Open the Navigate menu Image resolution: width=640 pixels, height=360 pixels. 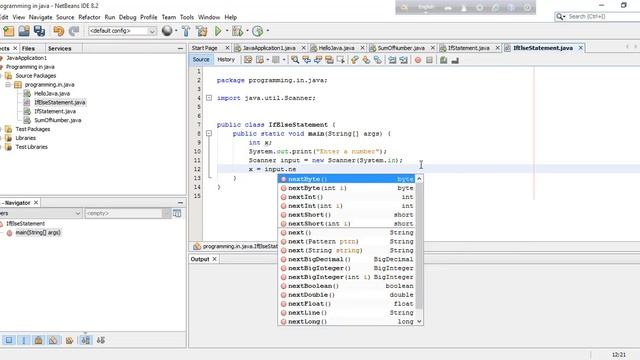pyautogui.click(x=40, y=17)
